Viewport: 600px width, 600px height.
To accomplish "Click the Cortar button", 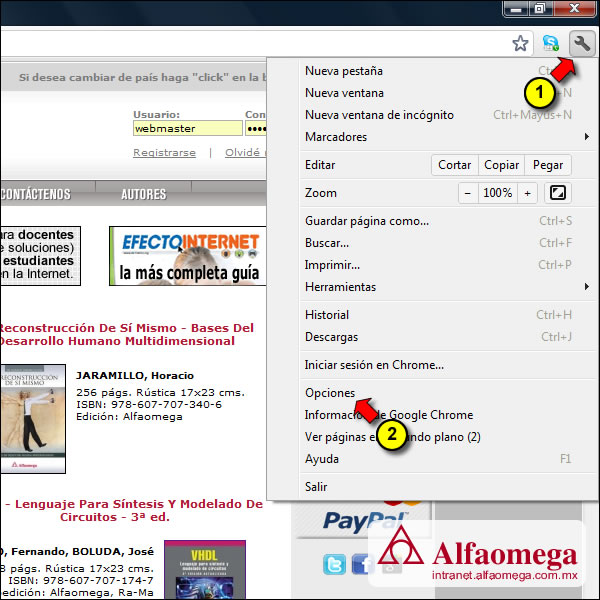I will (x=455, y=165).
